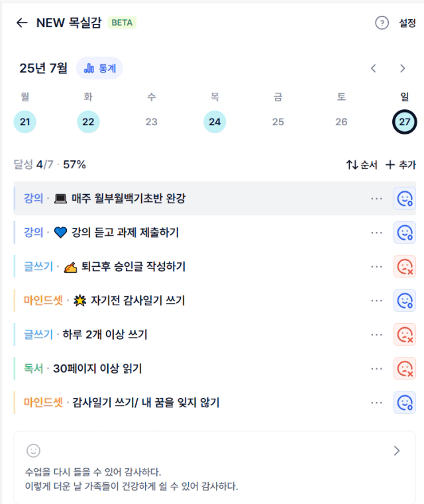Open 설정 settings
424x504 pixels.
point(407,23)
